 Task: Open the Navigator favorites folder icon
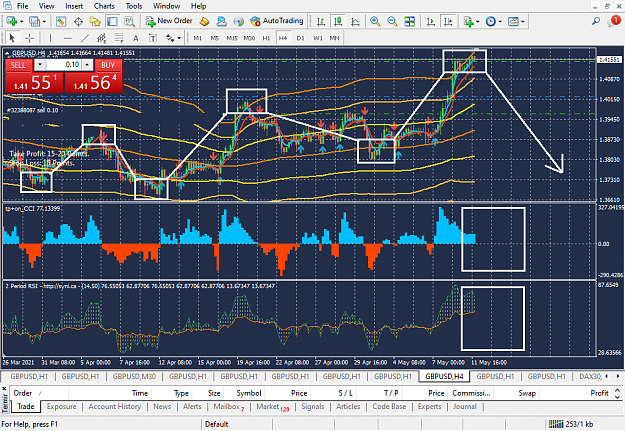pyautogui.click(x=95, y=21)
